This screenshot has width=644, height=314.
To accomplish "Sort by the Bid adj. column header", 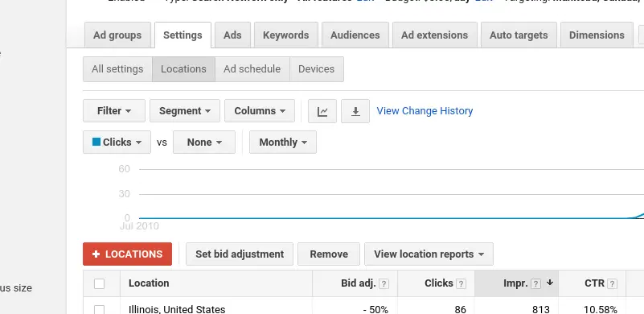I will click(x=359, y=283).
